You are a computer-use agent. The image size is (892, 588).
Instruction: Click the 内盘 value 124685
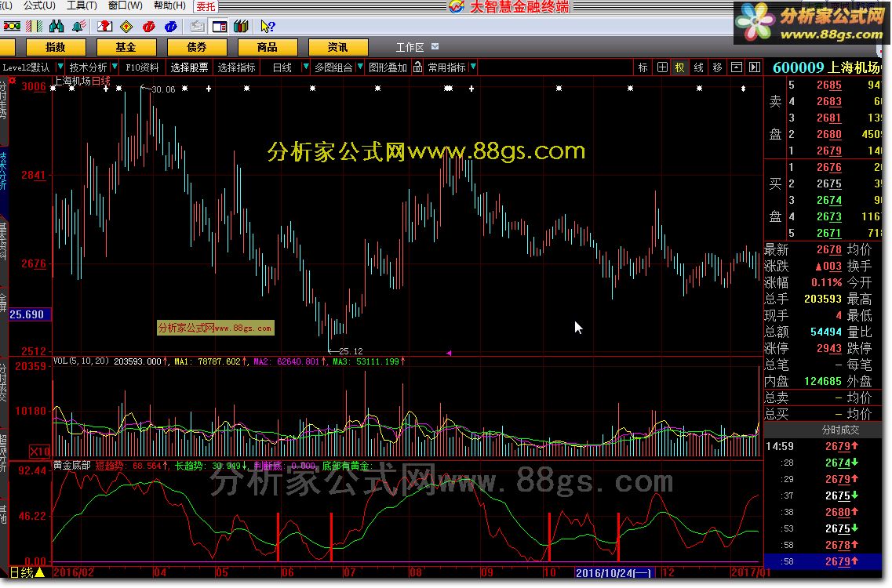pos(823,381)
